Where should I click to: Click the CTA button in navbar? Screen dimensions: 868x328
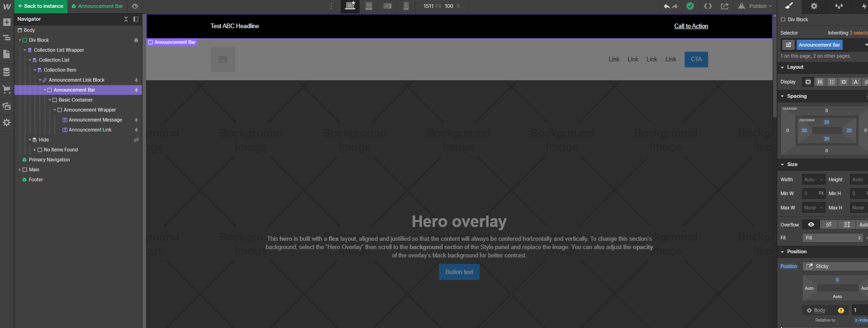[696, 59]
